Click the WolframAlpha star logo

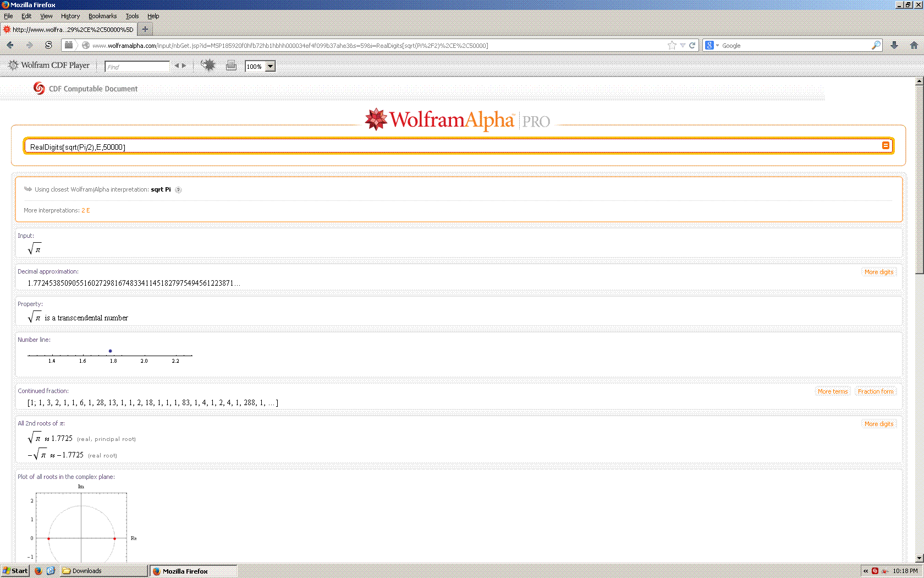[376, 119]
